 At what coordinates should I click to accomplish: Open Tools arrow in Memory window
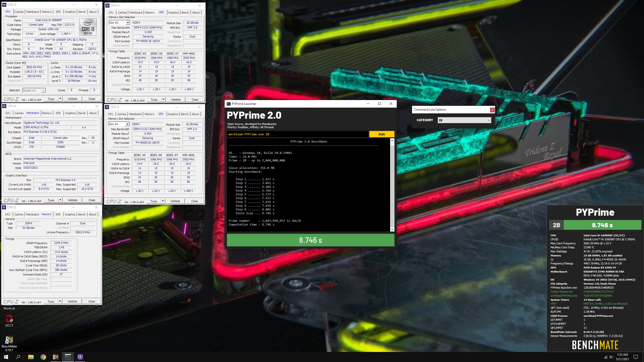coord(60,301)
